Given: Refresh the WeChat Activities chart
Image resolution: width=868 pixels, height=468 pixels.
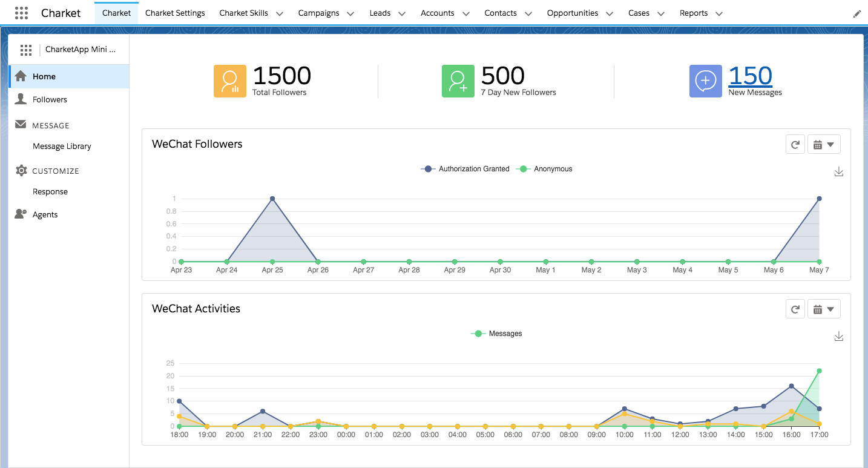Looking at the screenshot, I should tap(795, 309).
